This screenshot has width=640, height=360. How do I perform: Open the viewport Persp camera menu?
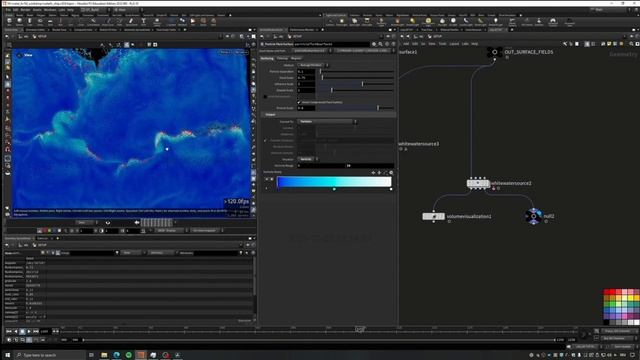point(224,52)
